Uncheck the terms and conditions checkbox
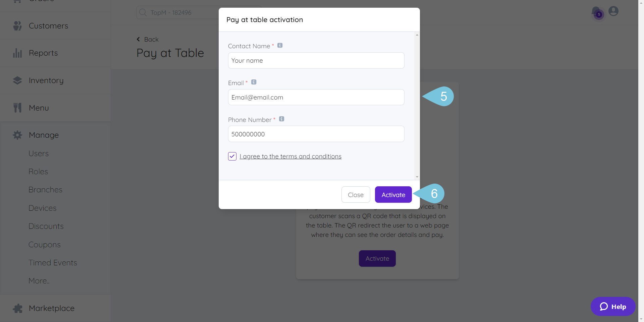The image size is (644, 322). [232, 156]
